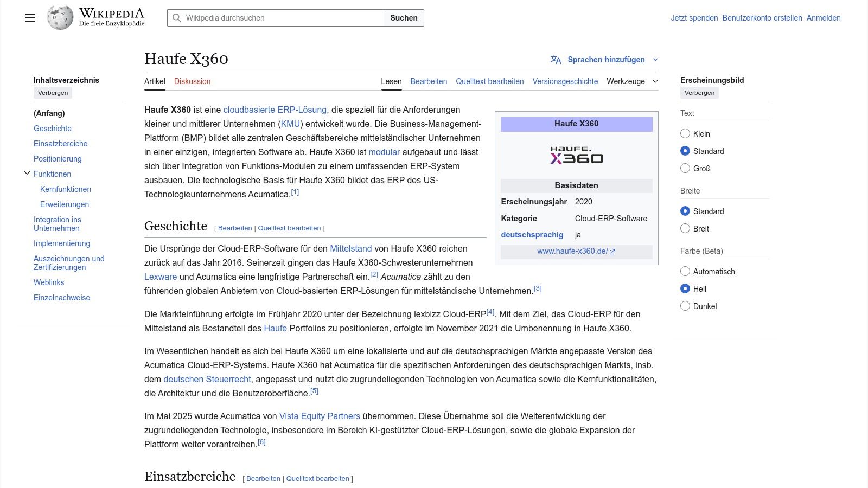Switch to the Artikel tab
Viewport: 868px width, 488px height.
pos(155,81)
